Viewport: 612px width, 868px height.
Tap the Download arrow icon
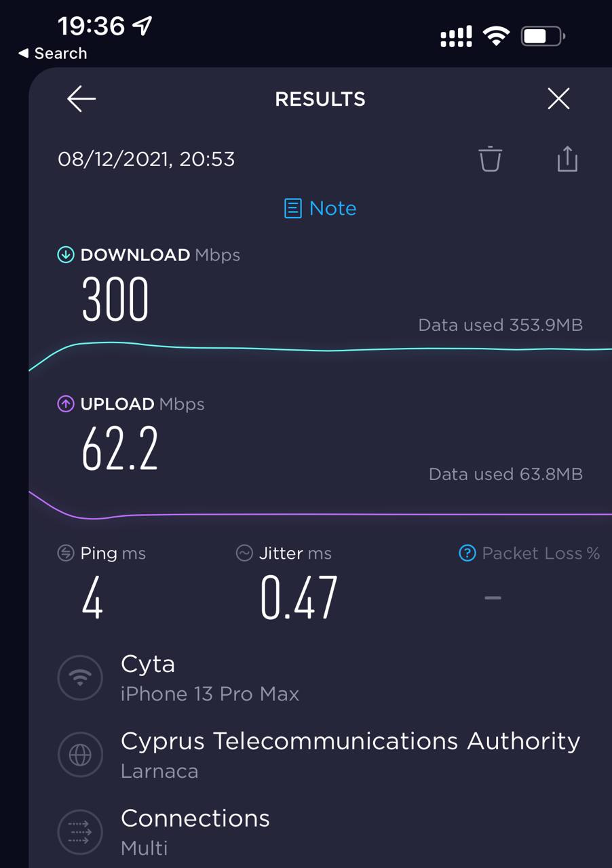[x=66, y=255]
